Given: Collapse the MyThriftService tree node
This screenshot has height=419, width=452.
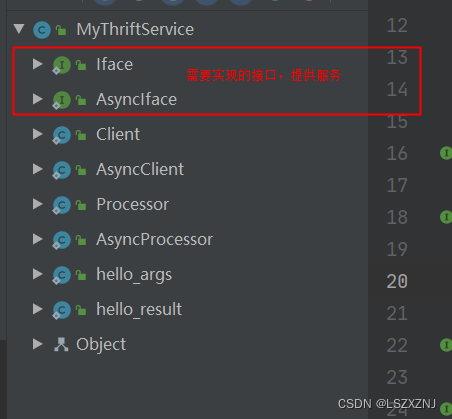Looking at the screenshot, I should pos(19,29).
